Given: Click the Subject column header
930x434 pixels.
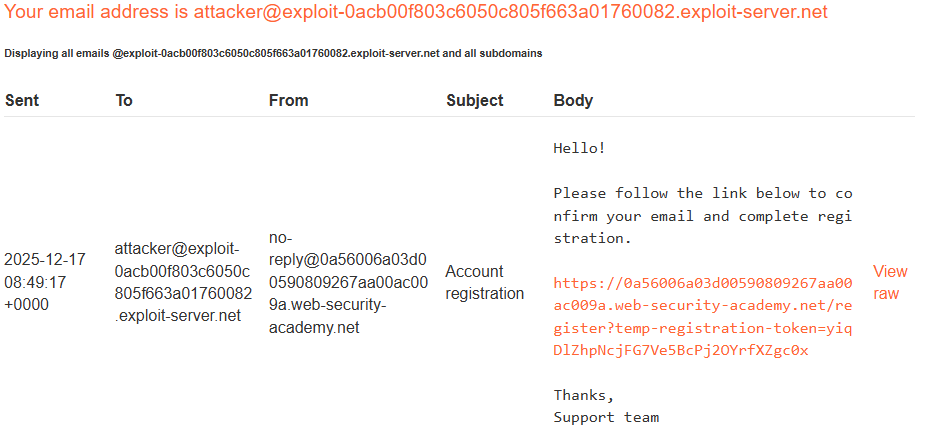Looking at the screenshot, I should (474, 100).
